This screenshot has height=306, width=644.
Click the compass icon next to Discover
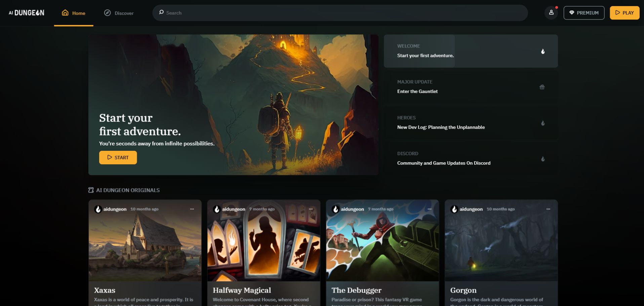107,13
